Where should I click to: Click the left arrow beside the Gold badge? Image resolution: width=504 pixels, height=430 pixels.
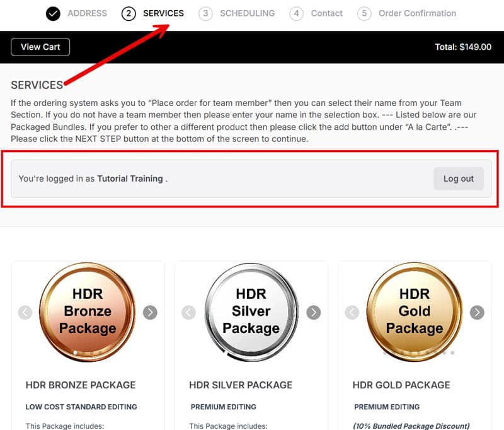pos(352,313)
